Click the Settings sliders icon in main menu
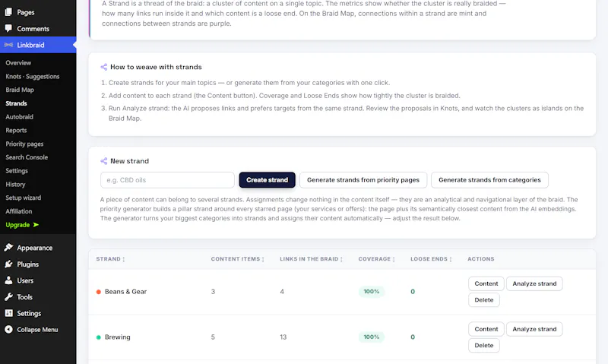The width and height of the screenshot is (608, 364). (8, 313)
